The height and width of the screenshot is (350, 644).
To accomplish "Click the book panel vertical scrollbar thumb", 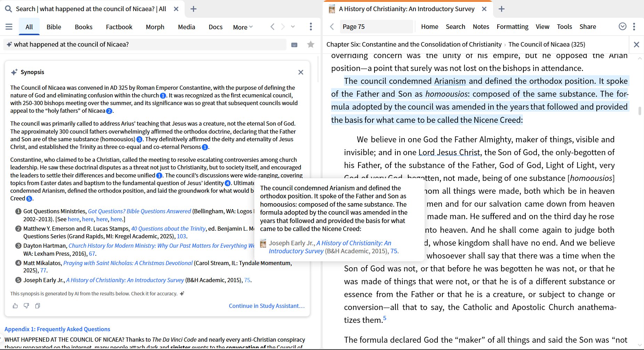I will tap(639, 111).
